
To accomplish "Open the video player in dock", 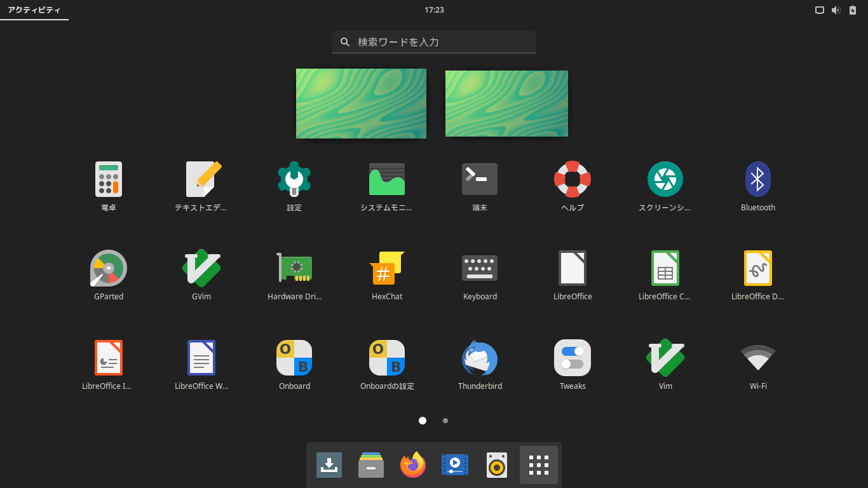I will coord(455,465).
